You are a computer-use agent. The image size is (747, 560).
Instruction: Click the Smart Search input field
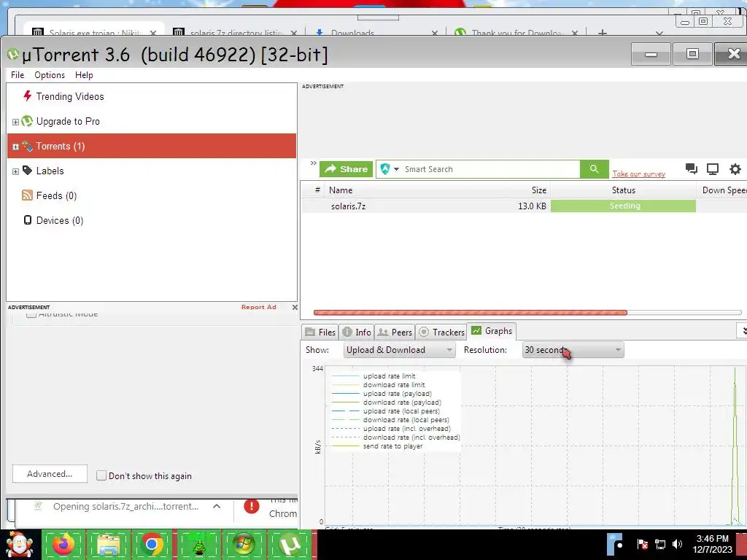tap(491, 169)
